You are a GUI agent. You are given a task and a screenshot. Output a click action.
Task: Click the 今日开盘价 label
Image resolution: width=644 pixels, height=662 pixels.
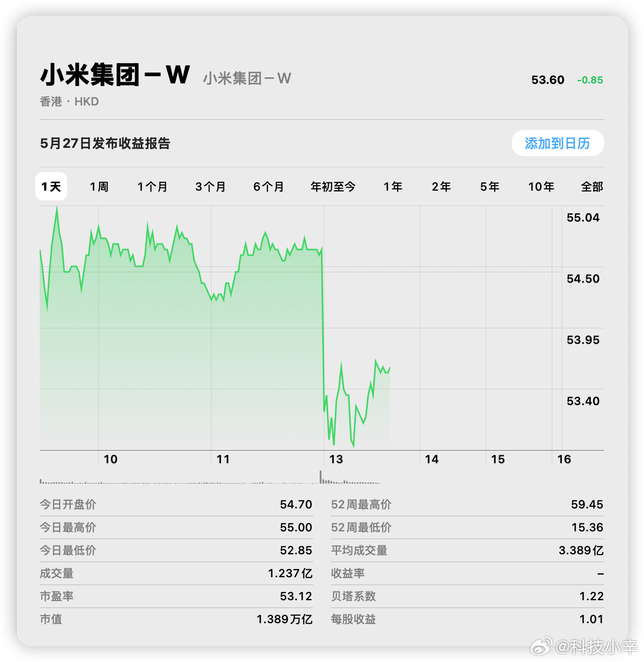coord(68,504)
